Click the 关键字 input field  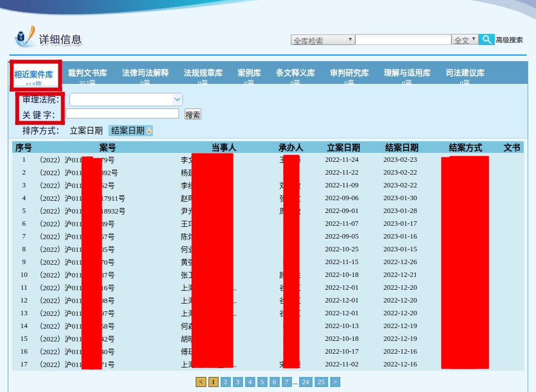coord(122,113)
